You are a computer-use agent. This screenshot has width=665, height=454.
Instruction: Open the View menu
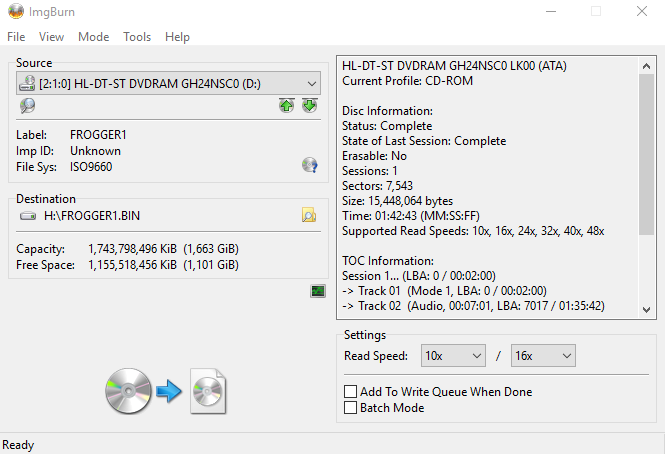click(x=51, y=37)
